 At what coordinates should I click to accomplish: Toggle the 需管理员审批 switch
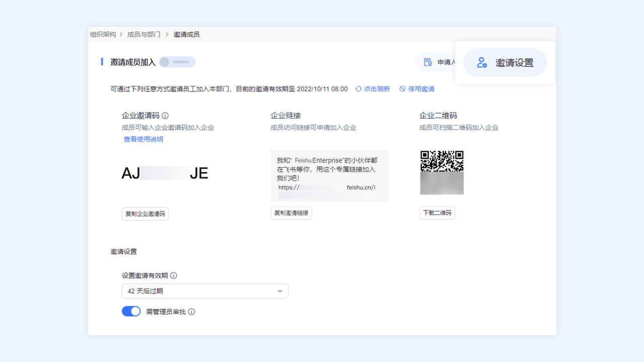pyautogui.click(x=131, y=311)
